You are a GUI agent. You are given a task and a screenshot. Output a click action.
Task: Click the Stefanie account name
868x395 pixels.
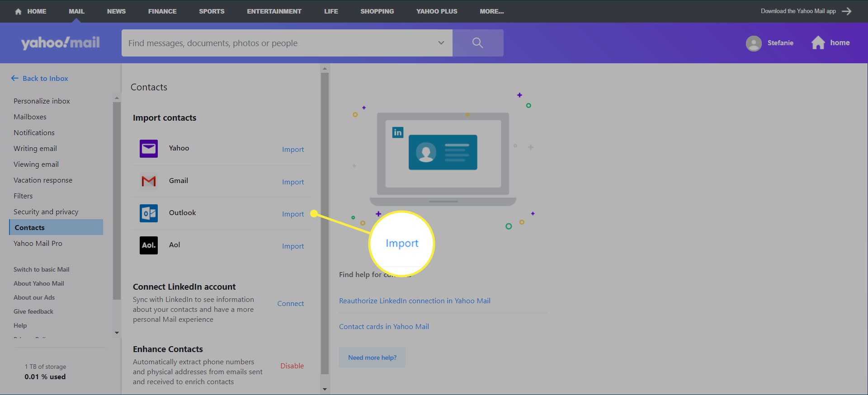780,43
